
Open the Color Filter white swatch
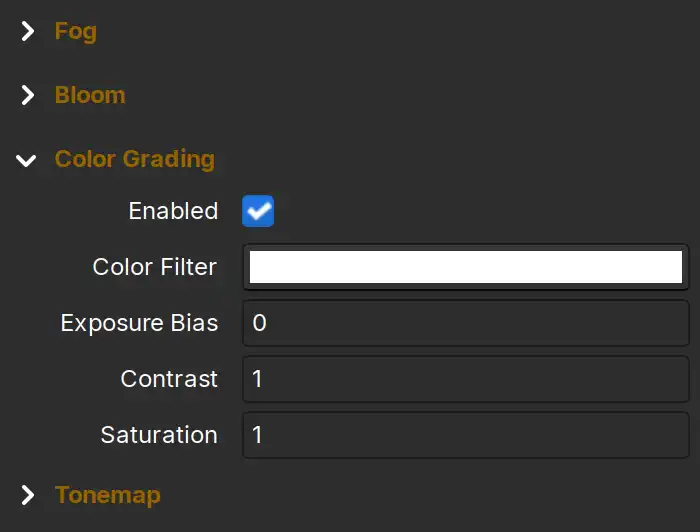tap(466, 267)
